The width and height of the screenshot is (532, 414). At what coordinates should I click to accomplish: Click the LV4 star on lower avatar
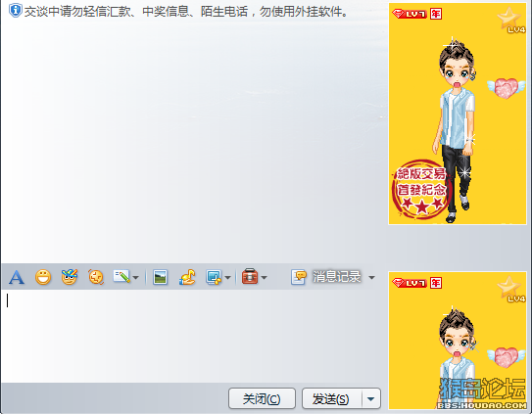[511, 290]
